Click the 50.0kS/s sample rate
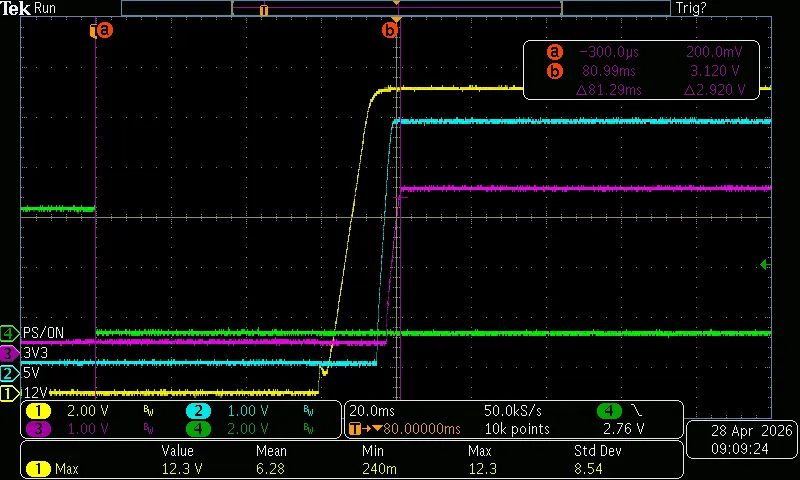 (x=513, y=411)
